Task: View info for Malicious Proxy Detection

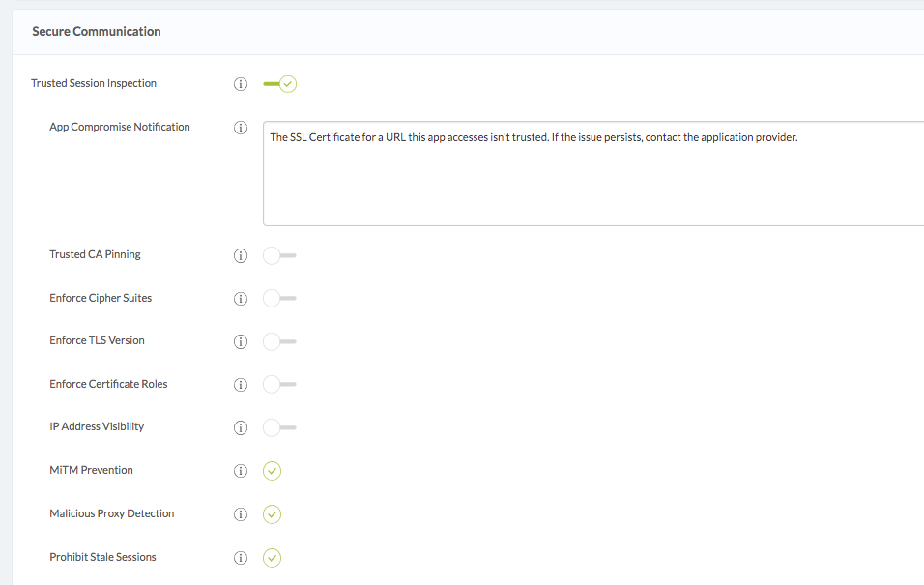Action: coord(240,513)
